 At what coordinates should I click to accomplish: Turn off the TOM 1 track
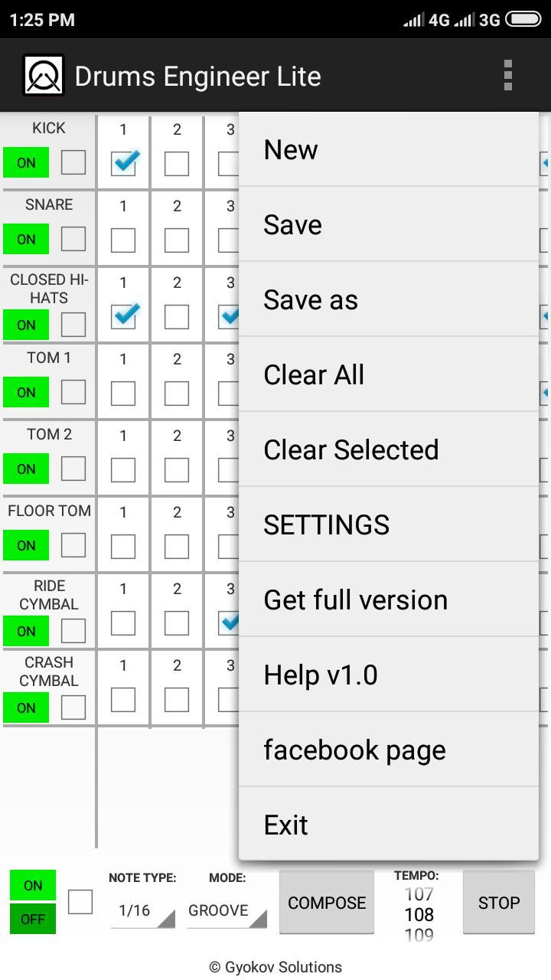(25, 392)
